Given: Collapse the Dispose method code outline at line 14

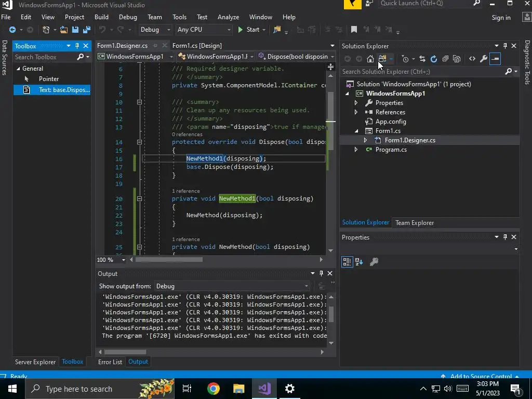Looking at the screenshot, I should 139,142.
